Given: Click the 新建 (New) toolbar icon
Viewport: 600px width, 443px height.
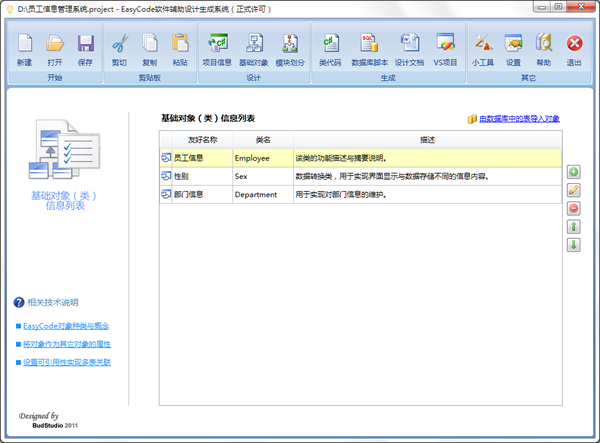Looking at the screenshot, I should (x=25, y=48).
